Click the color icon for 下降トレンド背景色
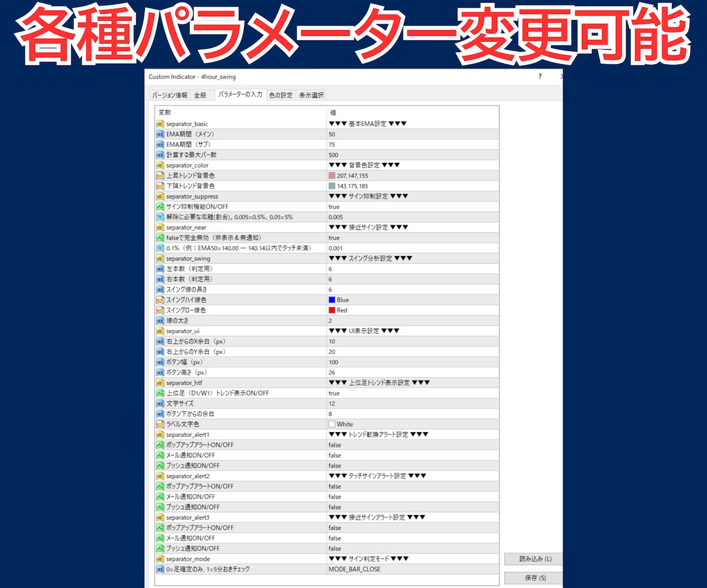This screenshot has height=588, width=707. (160, 186)
